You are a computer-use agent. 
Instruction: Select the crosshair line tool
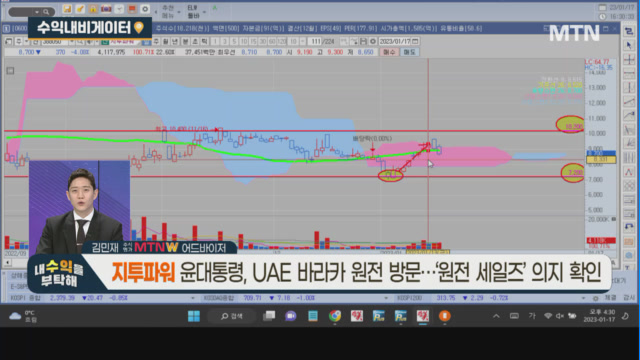pos(629,60)
